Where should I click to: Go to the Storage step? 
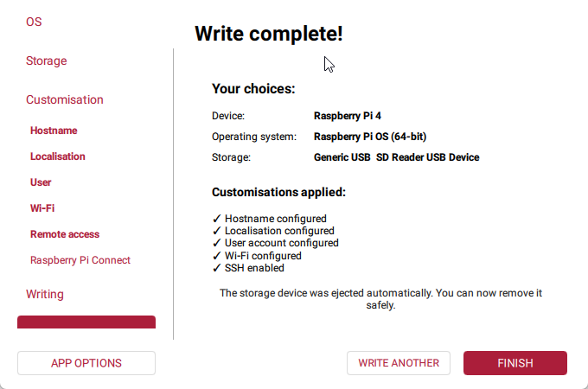point(46,61)
